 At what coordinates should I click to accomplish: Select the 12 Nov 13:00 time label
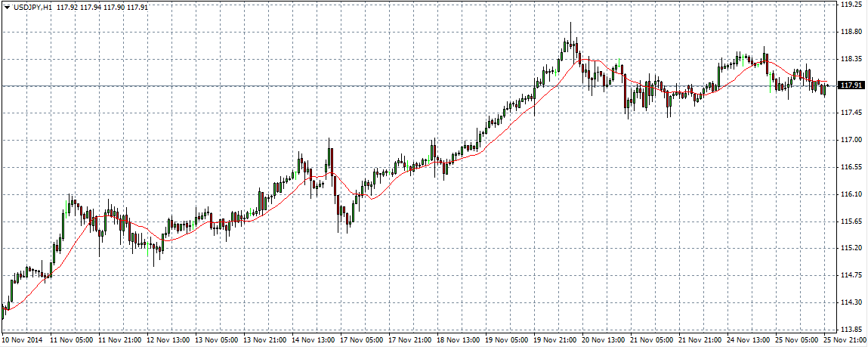pyautogui.click(x=169, y=340)
